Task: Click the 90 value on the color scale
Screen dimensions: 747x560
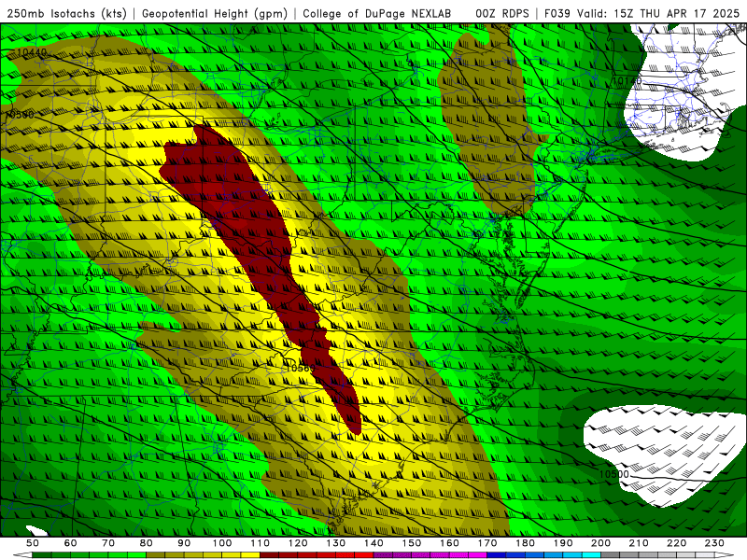Action: coord(184,543)
